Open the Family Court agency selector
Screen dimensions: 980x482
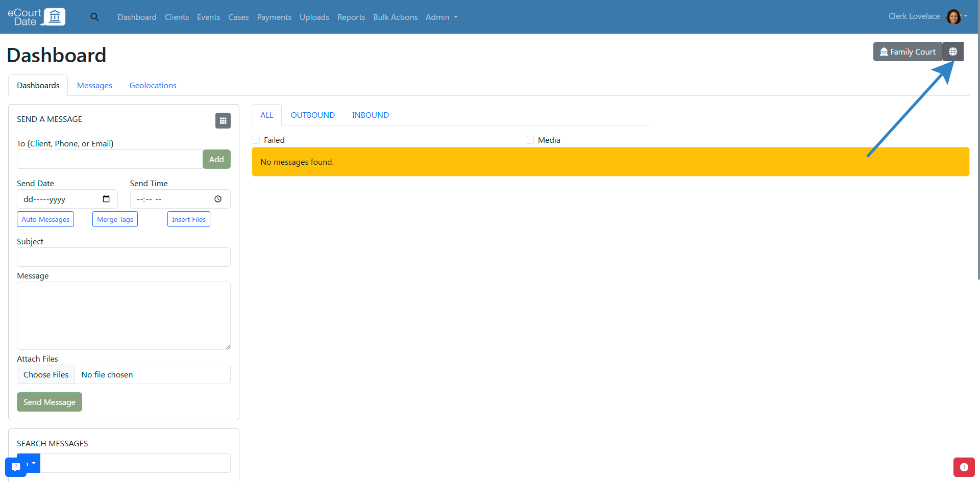coord(908,52)
